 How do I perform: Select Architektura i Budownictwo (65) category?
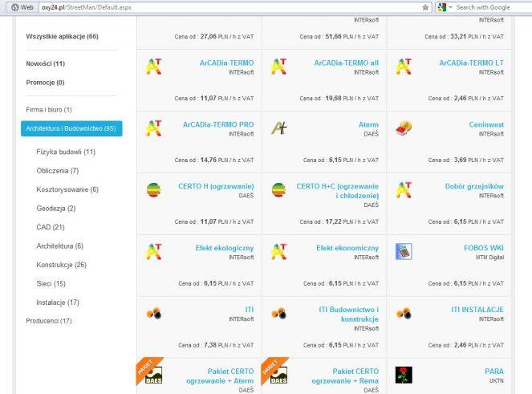[71, 128]
